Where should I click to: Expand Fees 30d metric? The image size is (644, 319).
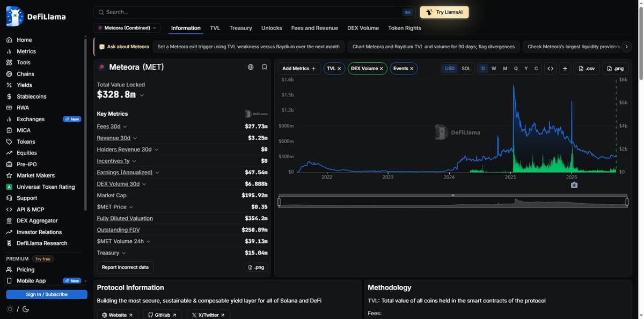(125, 127)
